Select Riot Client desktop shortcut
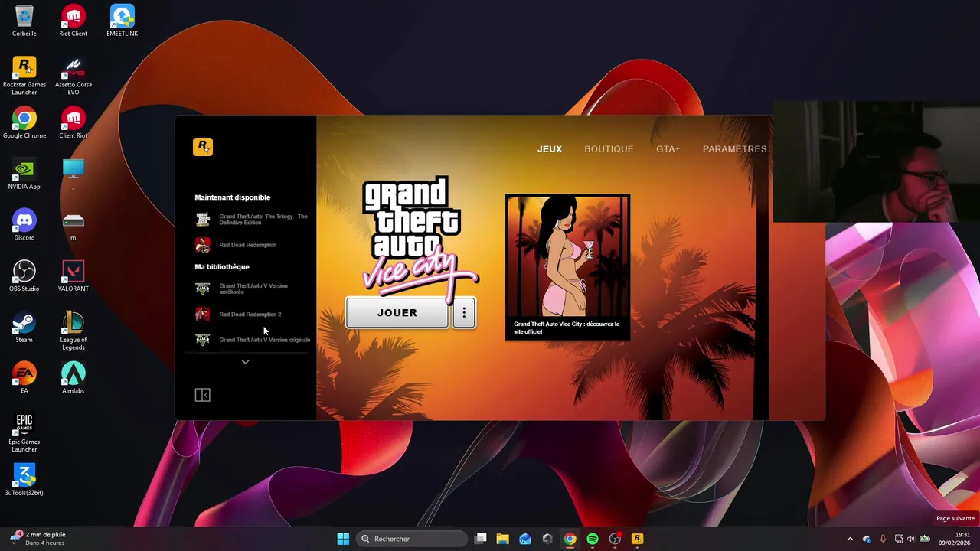This screenshot has height=551, width=980. point(73,21)
